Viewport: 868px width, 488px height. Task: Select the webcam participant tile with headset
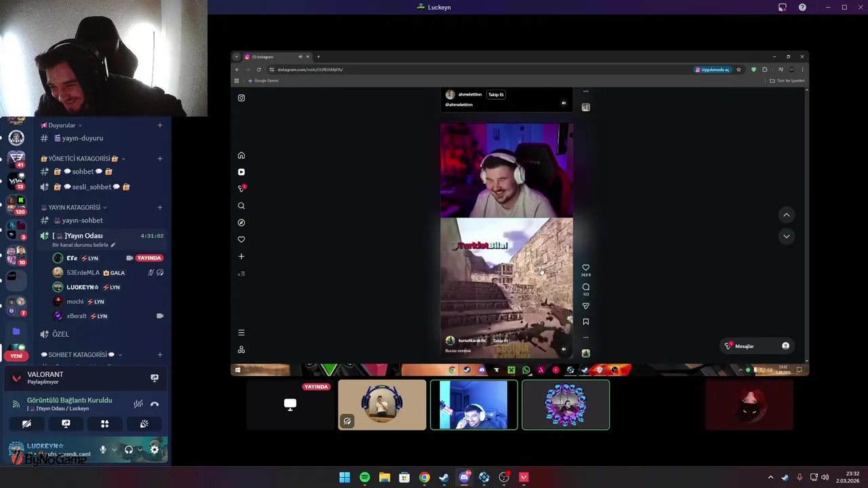point(474,405)
